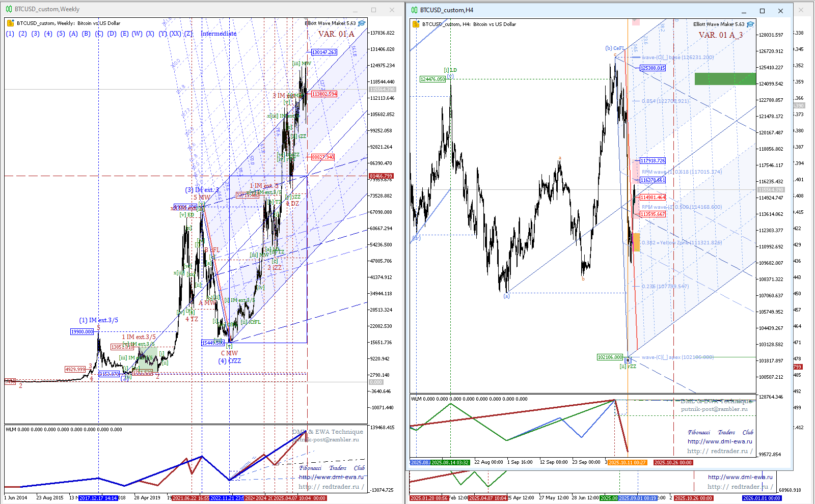Click the orange 2025.10.11 00:27 time marker
This screenshot has height=504, width=815.
[x=627, y=463]
